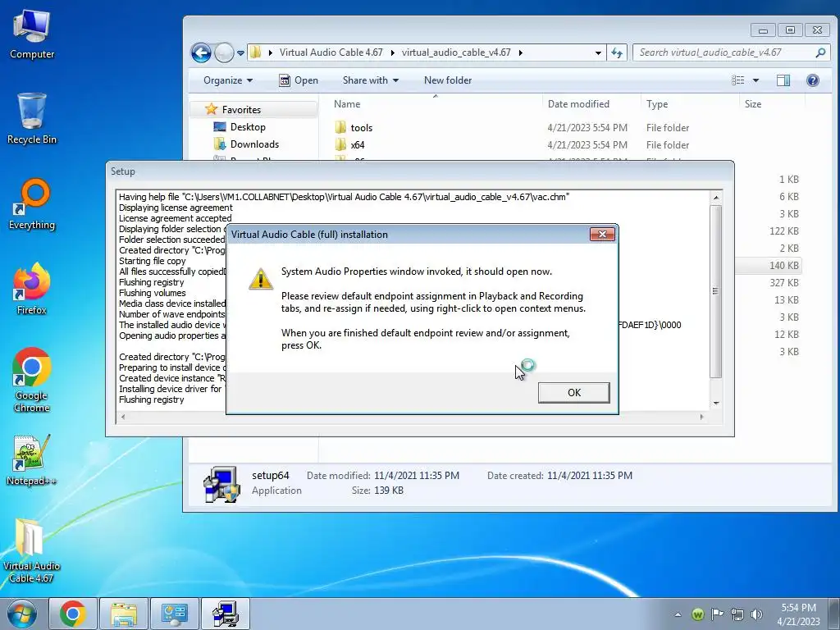Open the Organize menu

point(228,80)
